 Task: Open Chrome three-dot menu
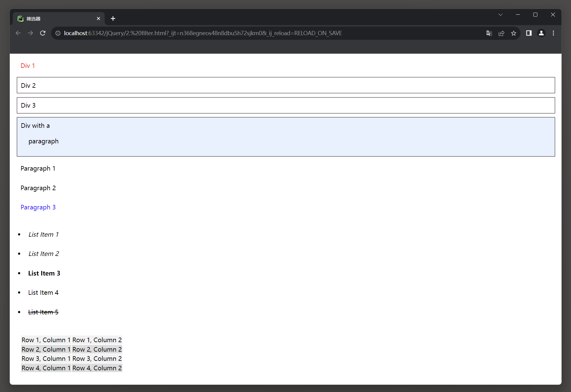[553, 33]
